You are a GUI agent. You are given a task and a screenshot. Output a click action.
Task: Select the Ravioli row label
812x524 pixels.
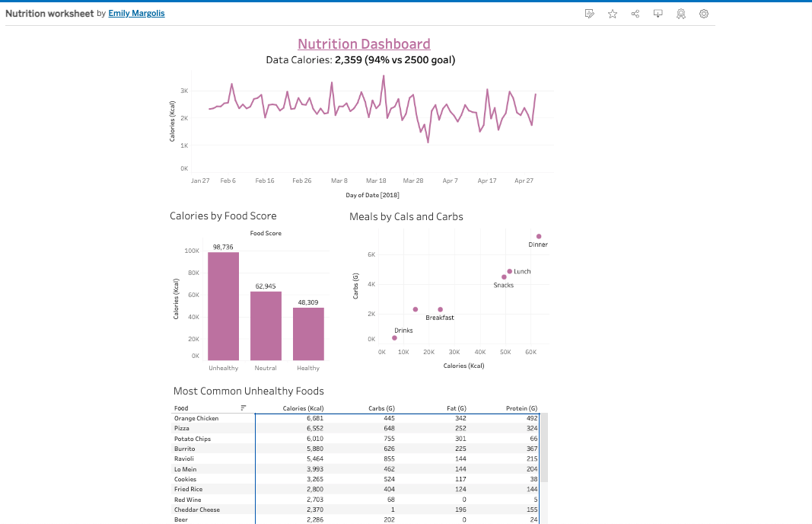pos(184,458)
